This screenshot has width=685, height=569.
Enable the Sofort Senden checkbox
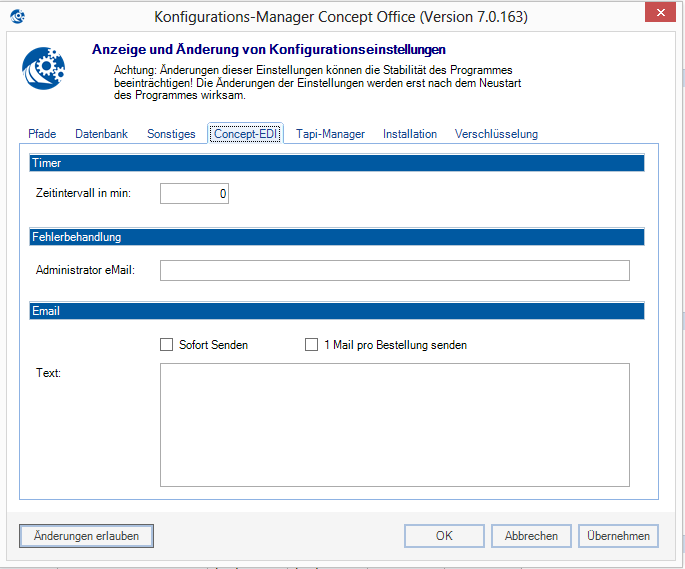(167, 345)
